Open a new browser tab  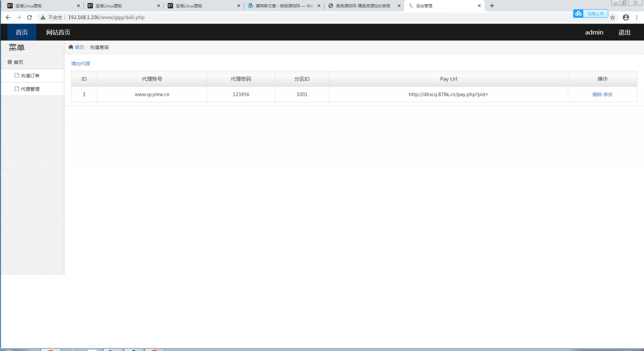(492, 6)
